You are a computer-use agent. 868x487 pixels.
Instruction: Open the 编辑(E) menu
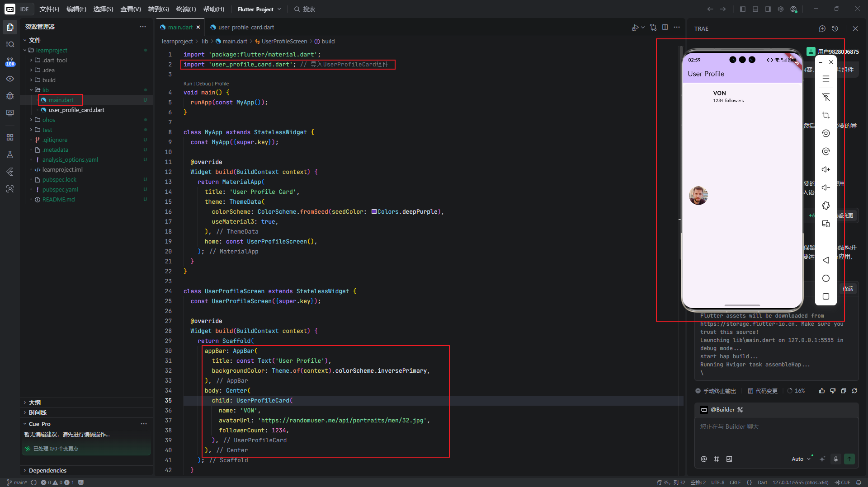[x=76, y=9]
